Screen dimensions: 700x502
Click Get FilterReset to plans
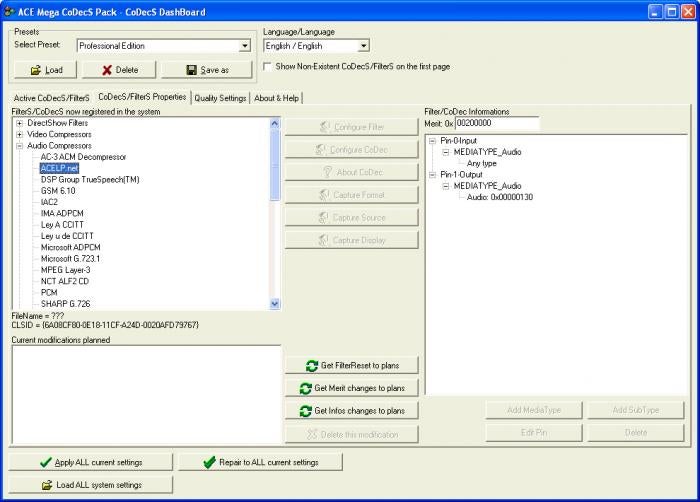[352, 365]
